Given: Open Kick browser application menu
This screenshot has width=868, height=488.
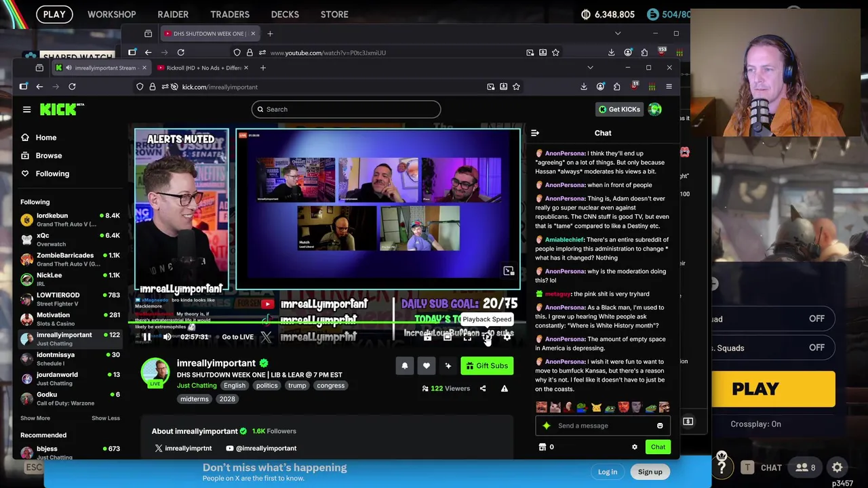Looking at the screenshot, I should (669, 87).
